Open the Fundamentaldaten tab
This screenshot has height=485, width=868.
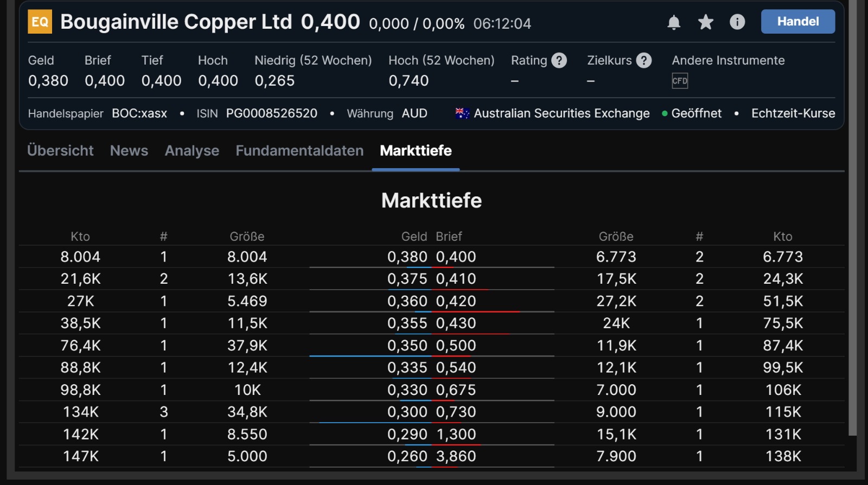299,151
